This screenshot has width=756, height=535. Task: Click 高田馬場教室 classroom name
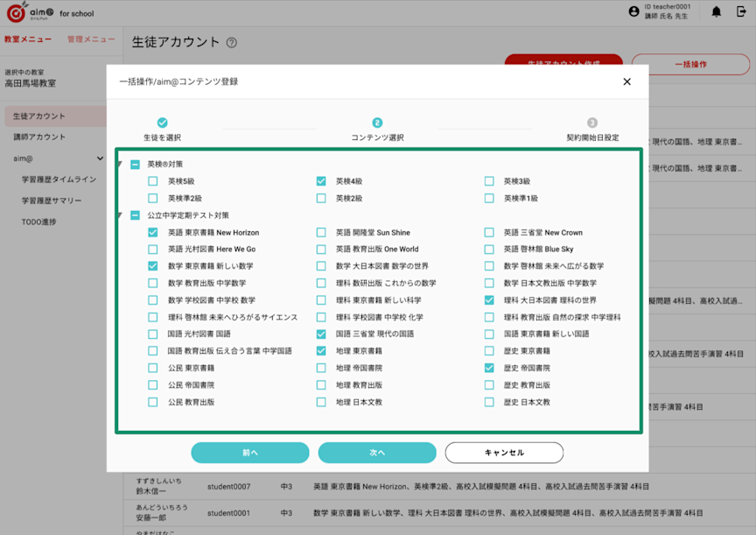click(31, 83)
